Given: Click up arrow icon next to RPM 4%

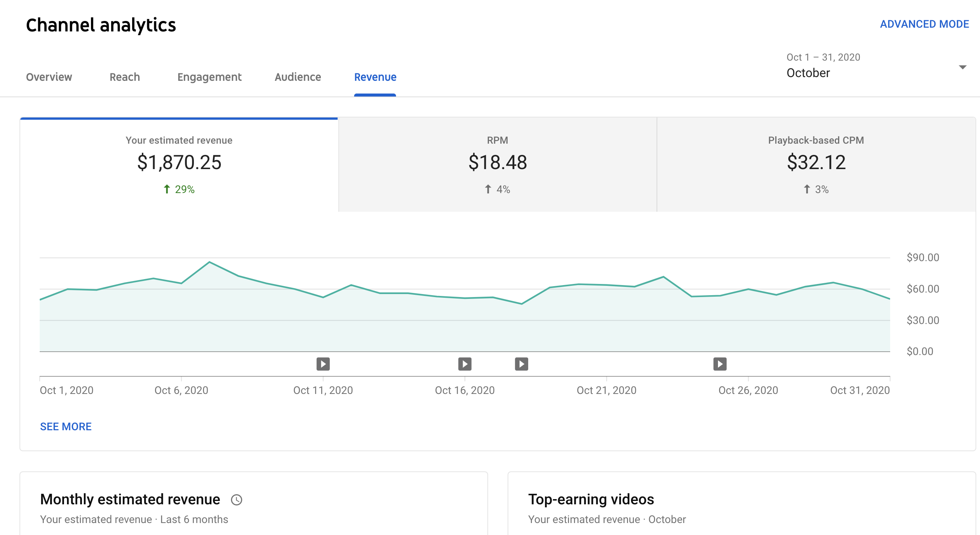Looking at the screenshot, I should [488, 189].
